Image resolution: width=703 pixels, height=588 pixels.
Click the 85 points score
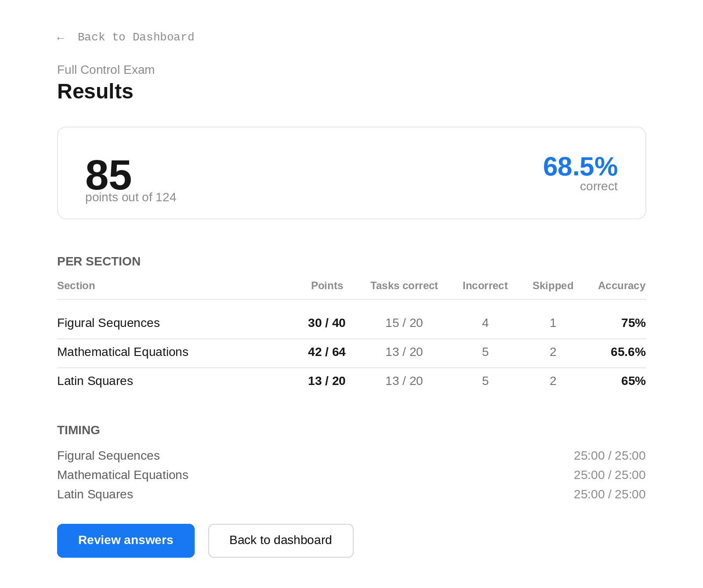pyautogui.click(x=109, y=175)
